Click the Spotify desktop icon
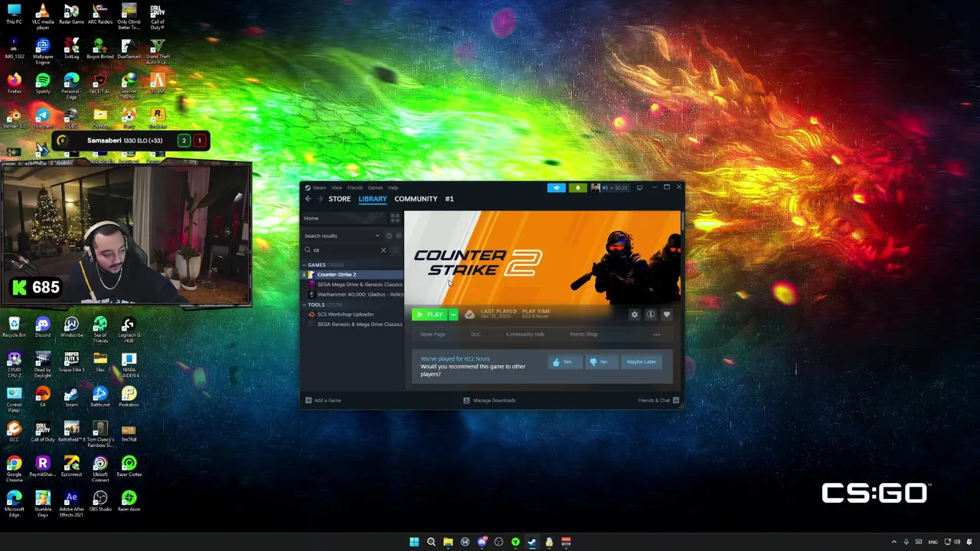The image size is (980, 551). coord(43,84)
